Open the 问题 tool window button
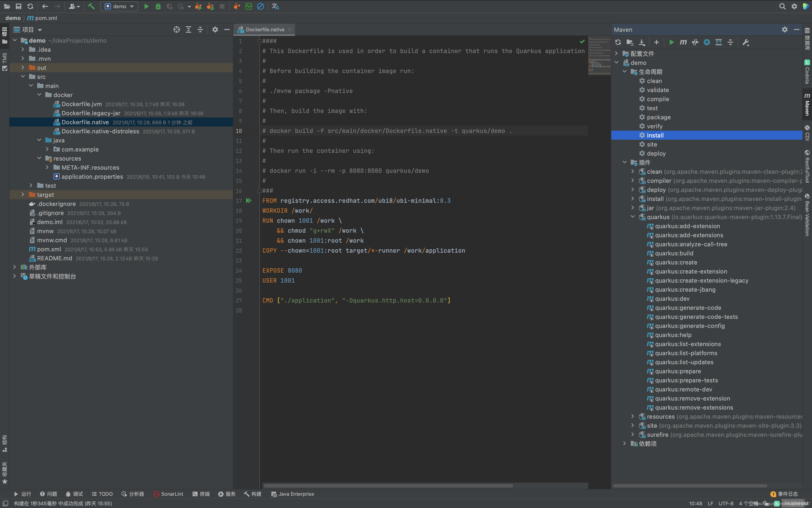Viewport: 812px width, 508px height. click(x=48, y=494)
